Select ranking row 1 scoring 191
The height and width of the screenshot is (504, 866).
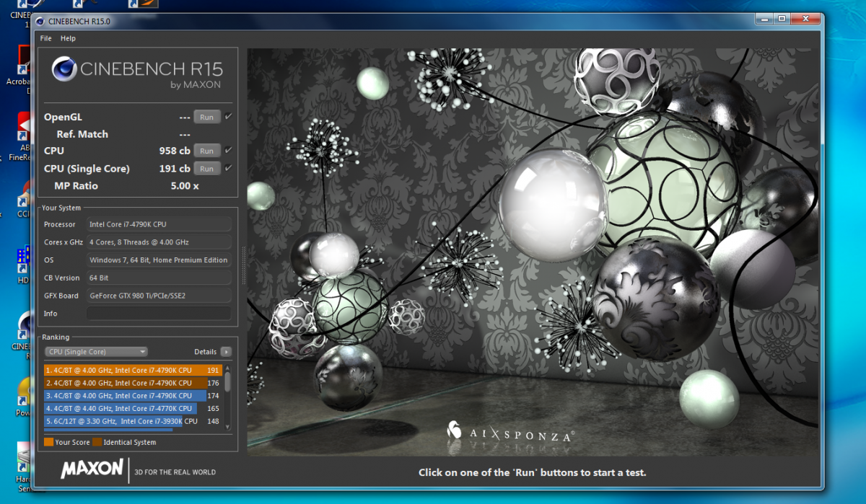pyautogui.click(x=133, y=370)
